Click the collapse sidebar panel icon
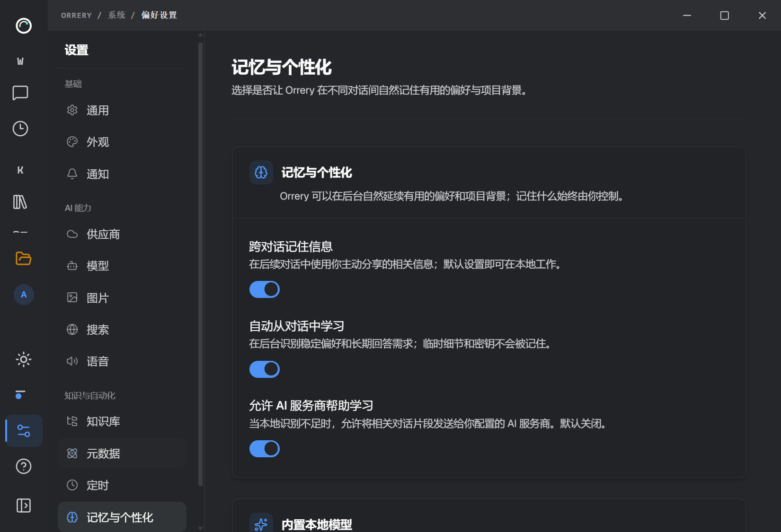781x532 pixels. (x=24, y=506)
